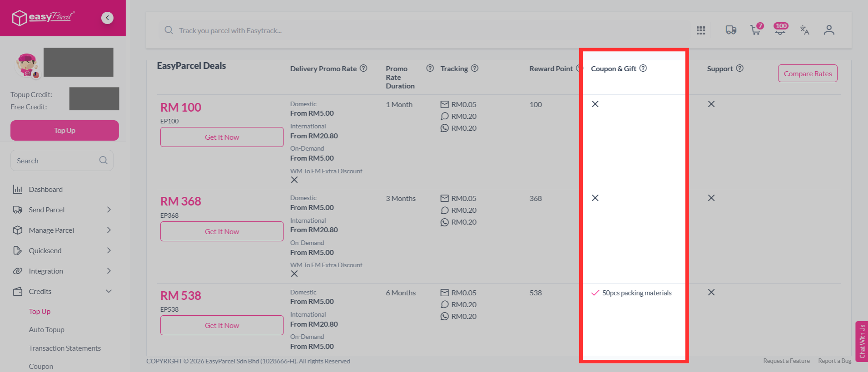Click the RM 538 deal title
868x372 pixels.
point(181,295)
